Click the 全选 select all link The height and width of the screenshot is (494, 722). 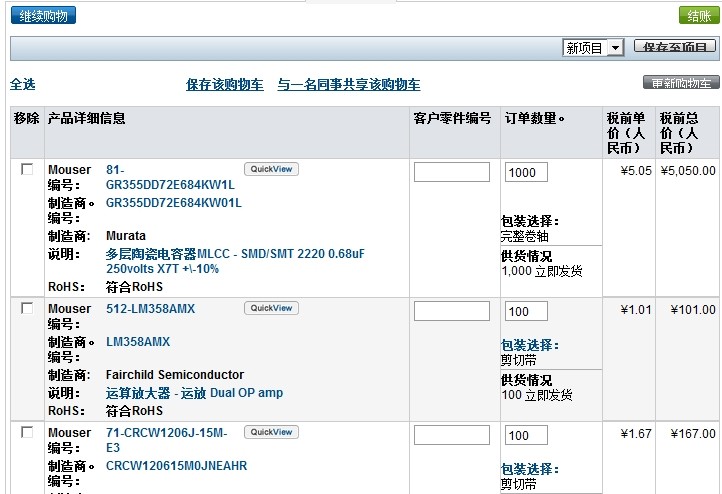point(23,85)
